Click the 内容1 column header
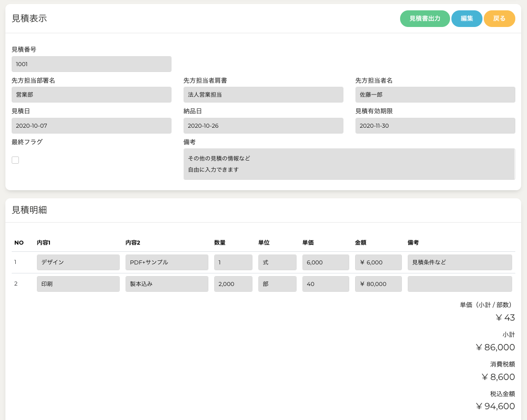This screenshot has width=527, height=420. click(44, 243)
